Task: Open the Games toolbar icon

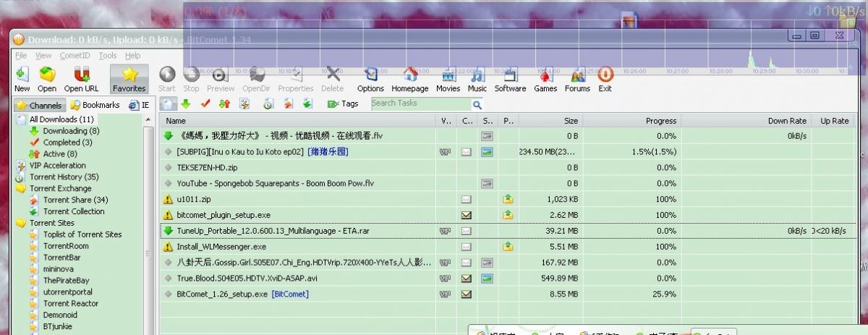Action: click(545, 79)
